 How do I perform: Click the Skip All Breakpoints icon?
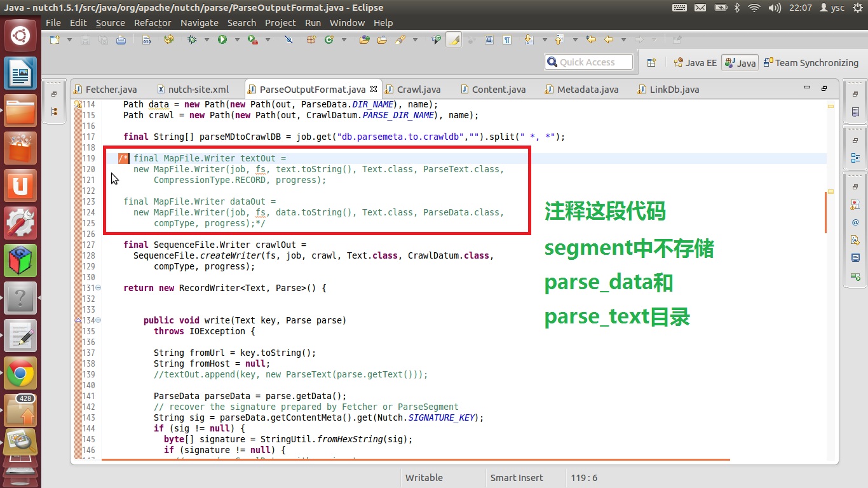(288, 39)
